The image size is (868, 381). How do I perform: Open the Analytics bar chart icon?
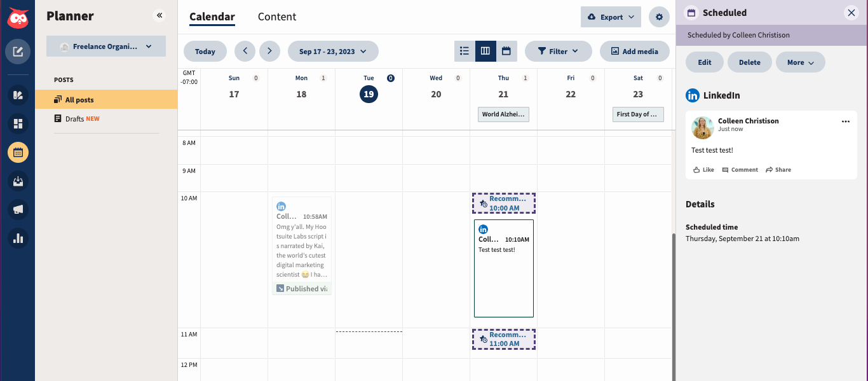coord(18,239)
